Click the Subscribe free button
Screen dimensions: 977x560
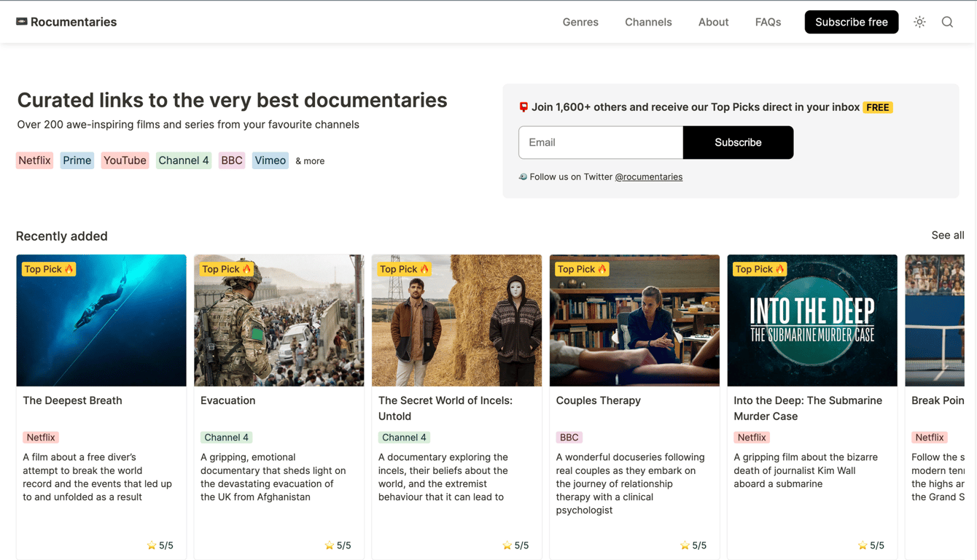coord(851,22)
